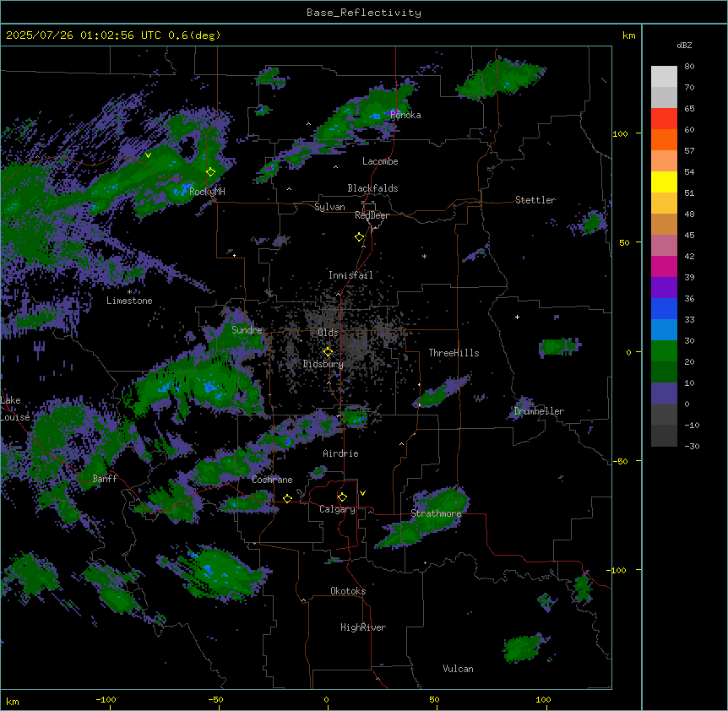Screen dimensions: 728x711
Task: Click the km unit label at bottom left
Action: point(13,701)
